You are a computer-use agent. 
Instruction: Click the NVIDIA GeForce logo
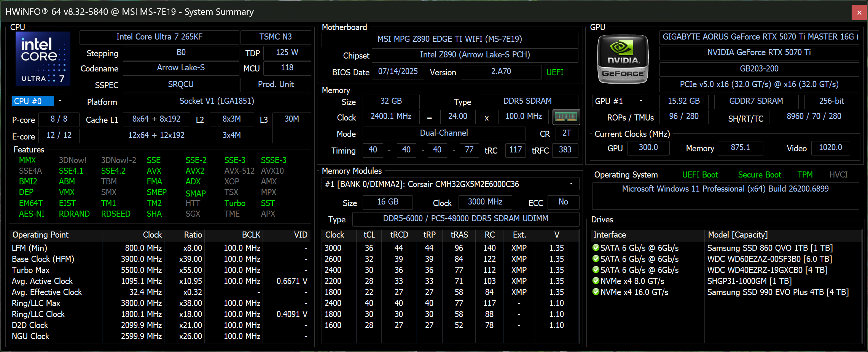(x=623, y=59)
